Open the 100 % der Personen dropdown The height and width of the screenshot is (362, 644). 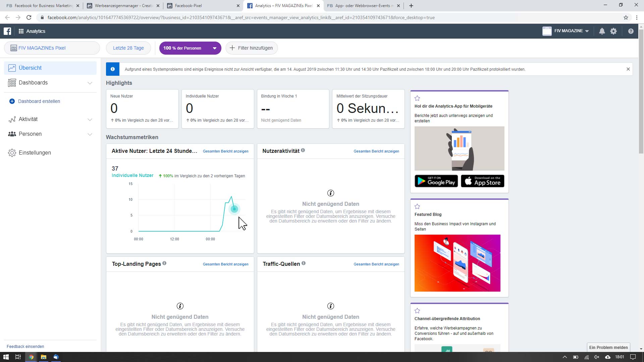click(190, 48)
